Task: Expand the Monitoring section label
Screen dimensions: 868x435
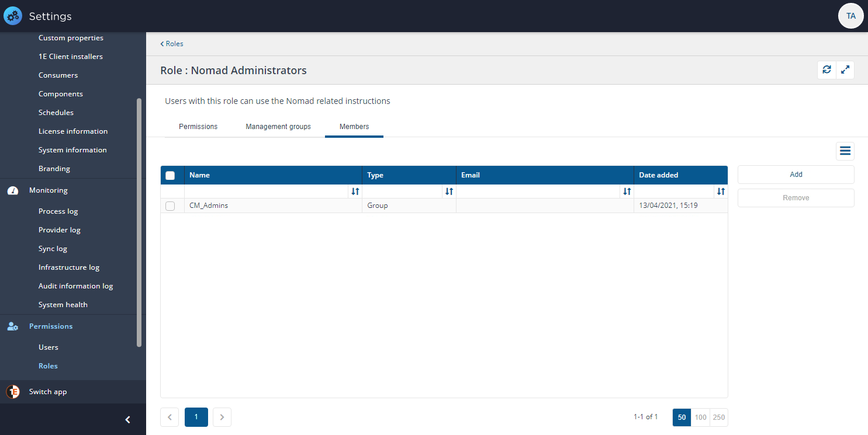Action: 49,190
